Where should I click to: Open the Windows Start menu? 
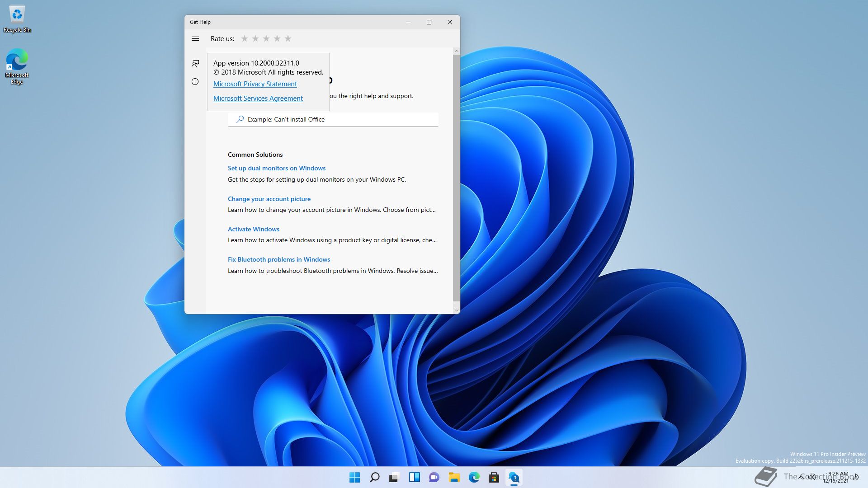coord(355,477)
